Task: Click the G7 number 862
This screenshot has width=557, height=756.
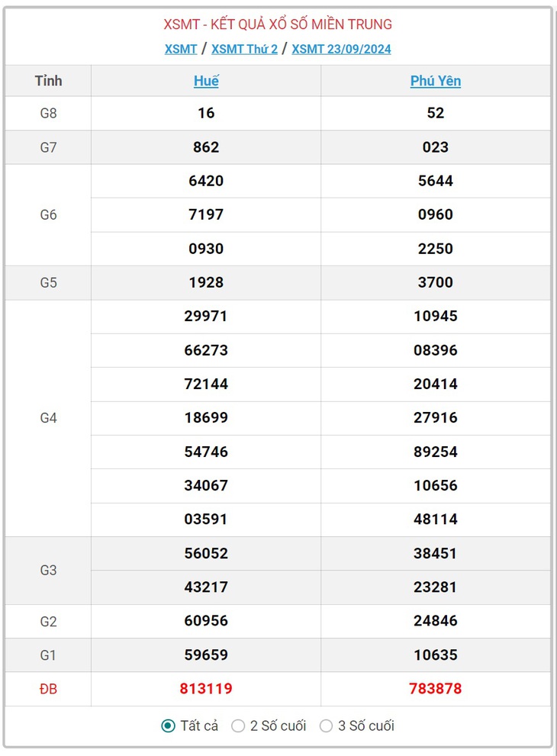Action: tap(206, 147)
